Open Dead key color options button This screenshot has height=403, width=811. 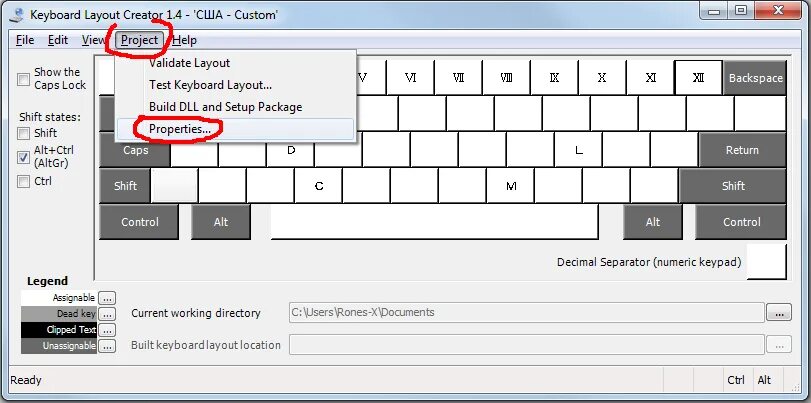click(107, 314)
